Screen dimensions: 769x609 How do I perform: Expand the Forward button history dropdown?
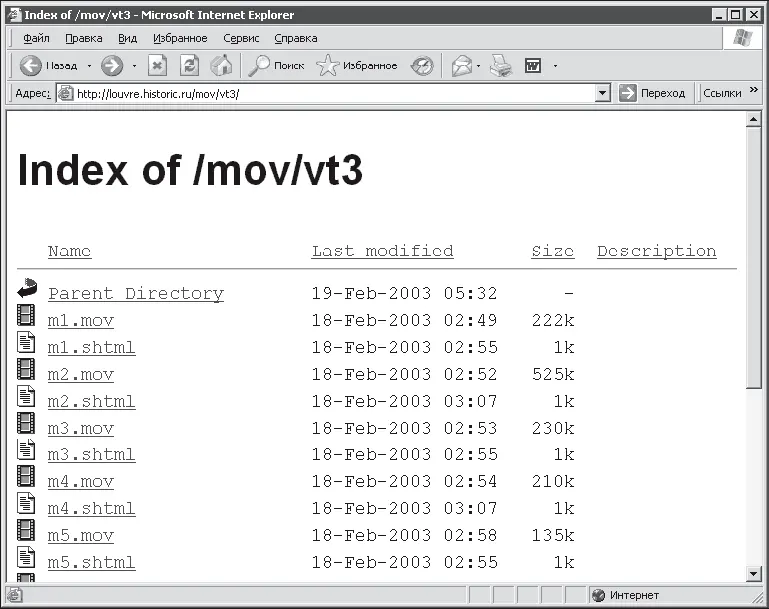(134, 66)
